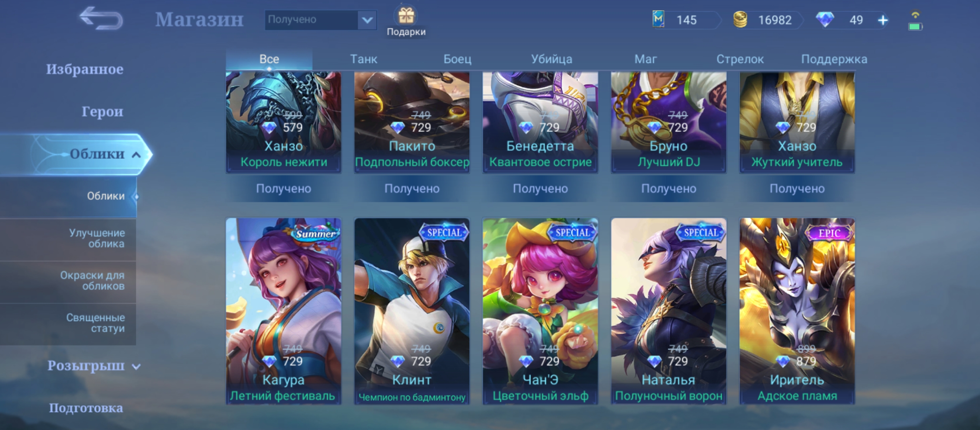
Task: Open Иритель Адское пламя epic skin
Action: click(797, 311)
